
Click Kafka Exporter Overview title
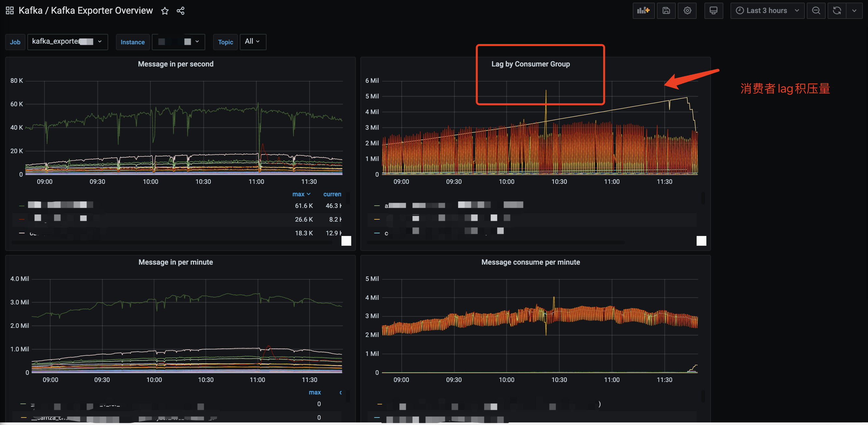click(x=102, y=10)
